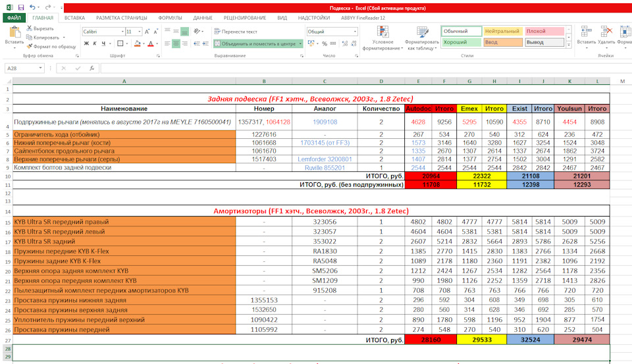
Task: Toggle Align Right horizontal alignment
Action: (x=184, y=43)
